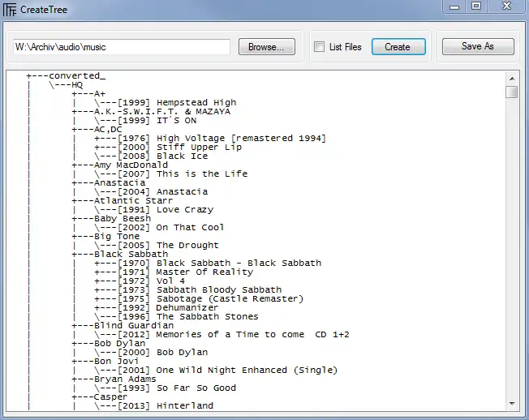Viewport: 529px width, 420px height.
Task: Click the A.K.-S.W.I.F.T. & MAZAYA line
Action: click(x=151, y=112)
